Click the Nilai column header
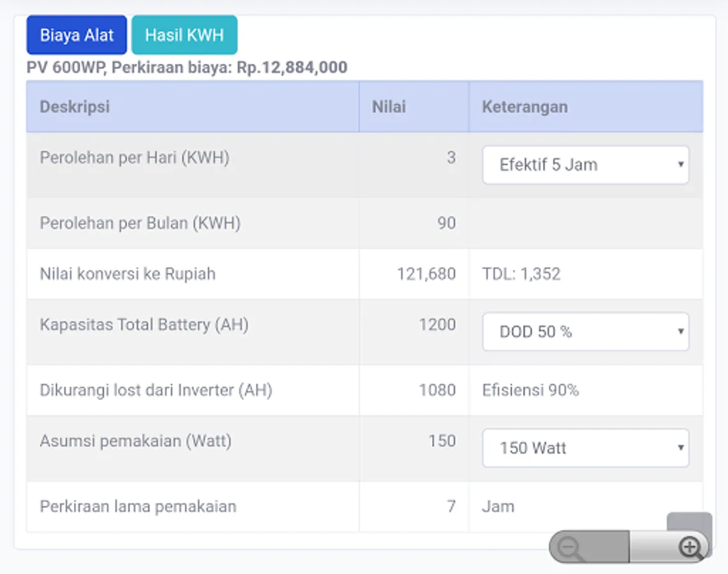This screenshot has width=728, height=574. (389, 107)
